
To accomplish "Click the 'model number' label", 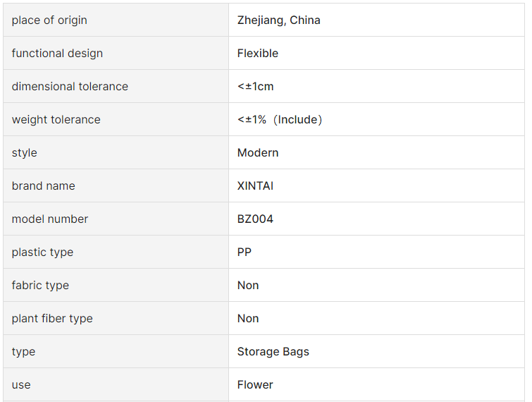I will [x=50, y=219].
